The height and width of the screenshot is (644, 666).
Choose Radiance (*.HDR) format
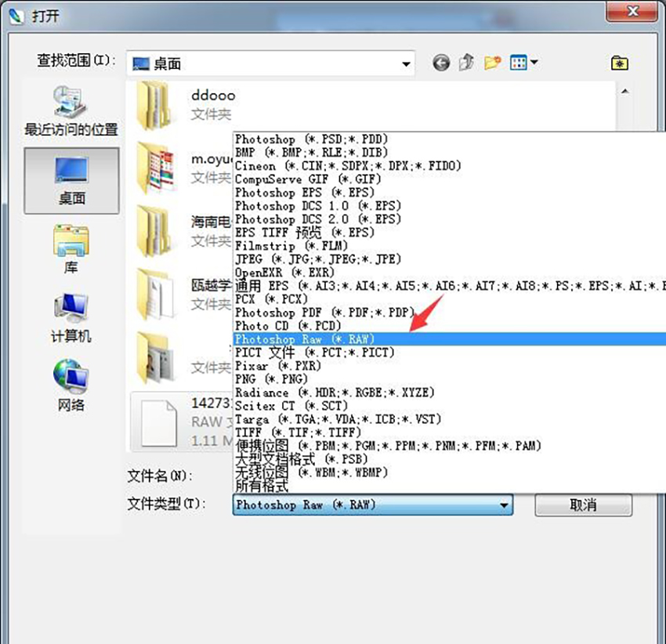tap(450, 393)
